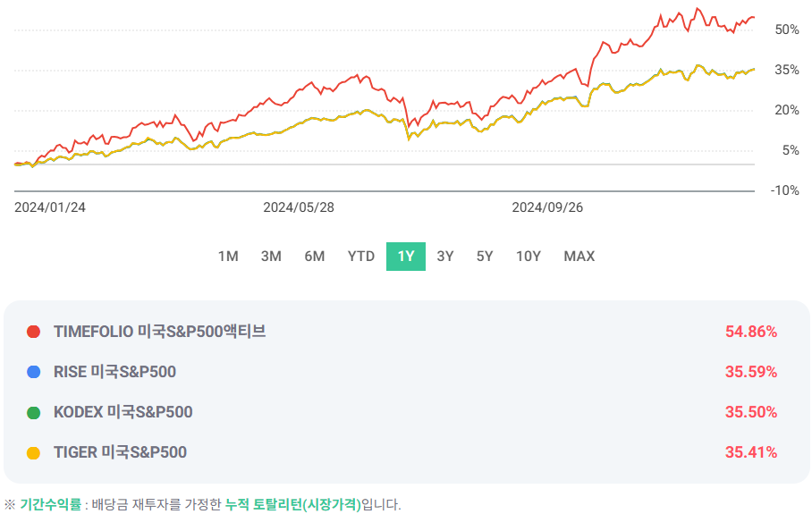Click the active 1Y period tab
The height and width of the screenshot is (514, 812).
point(406,257)
